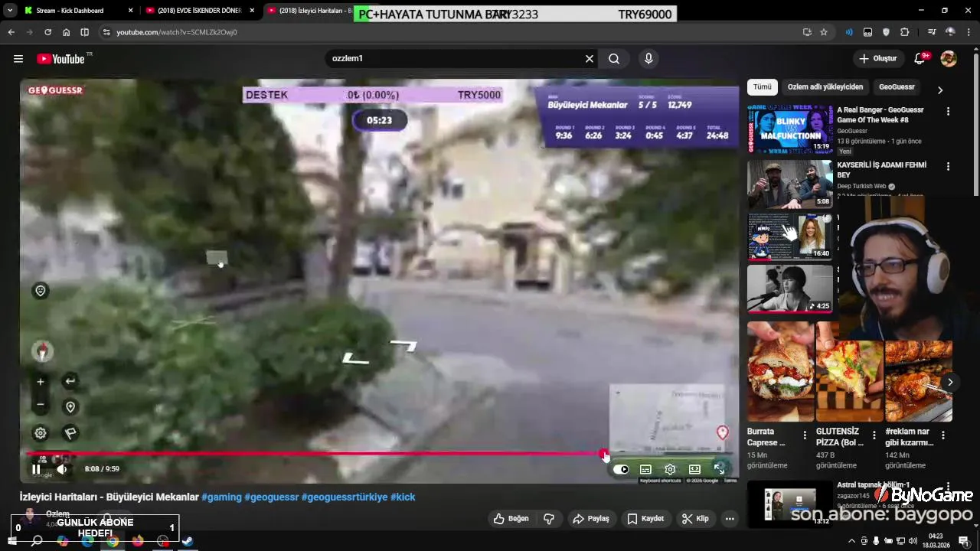
Task: Run search with the magnifier button
Action: pos(614,59)
